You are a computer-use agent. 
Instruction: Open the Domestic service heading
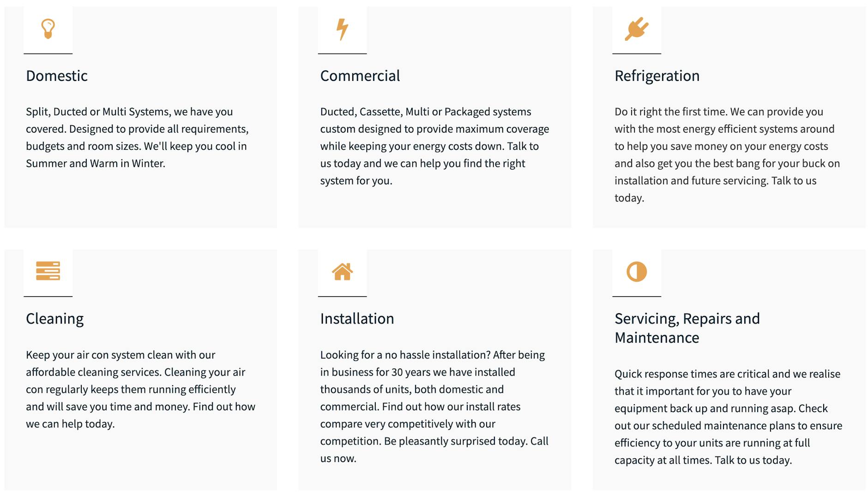point(57,76)
